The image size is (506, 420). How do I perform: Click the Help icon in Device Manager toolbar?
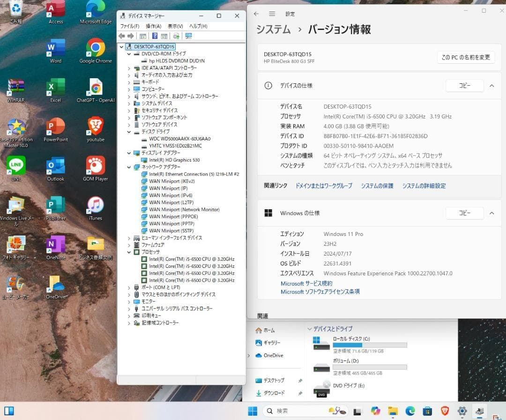[155, 36]
